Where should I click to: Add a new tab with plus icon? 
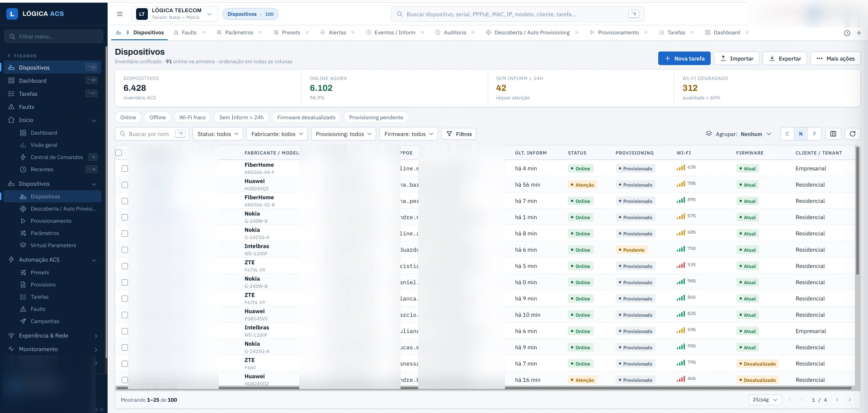859,33
